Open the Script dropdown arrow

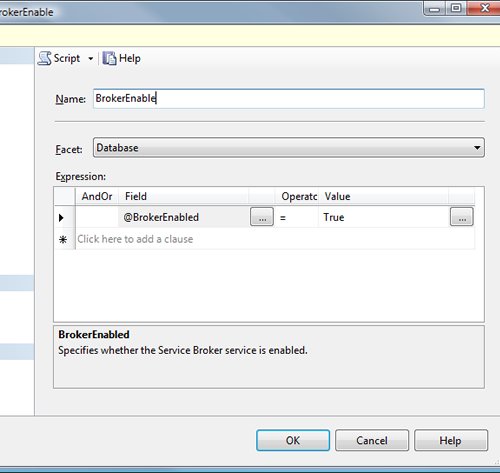coord(90,59)
